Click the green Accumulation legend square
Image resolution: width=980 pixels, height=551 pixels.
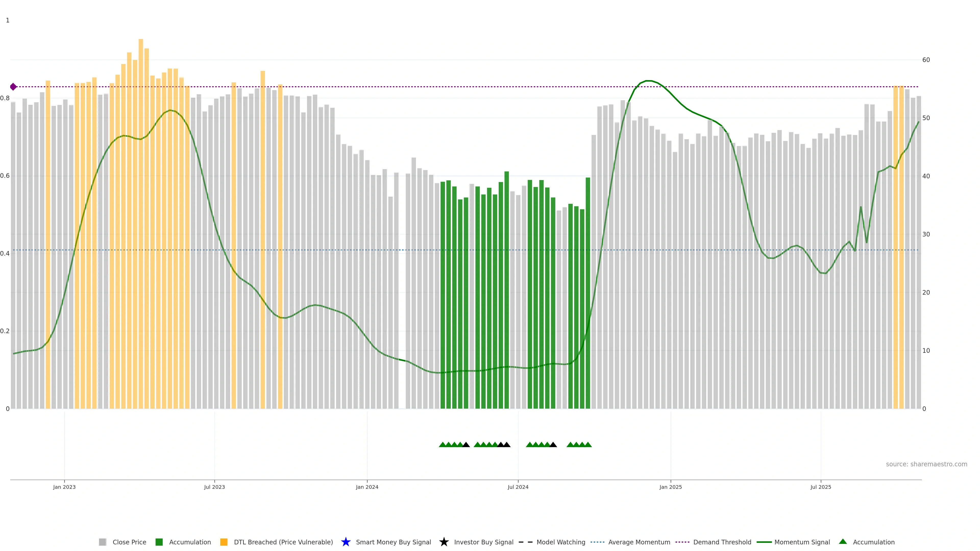pyautogui.click(x=159, y=542)
